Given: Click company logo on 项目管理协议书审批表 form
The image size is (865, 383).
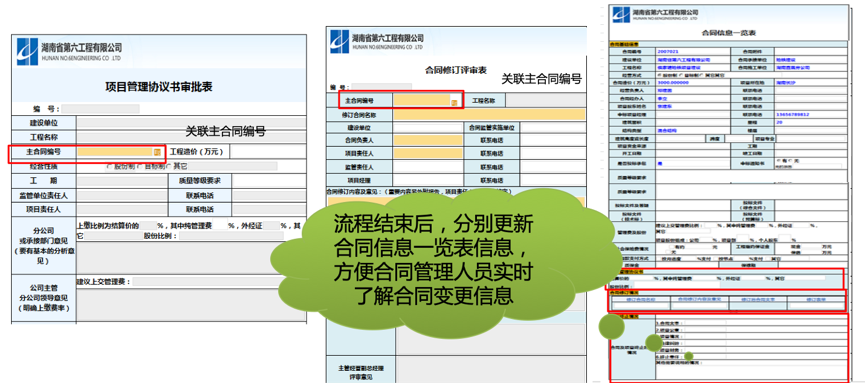Looking at the screenshot, I should click(28, 51).
